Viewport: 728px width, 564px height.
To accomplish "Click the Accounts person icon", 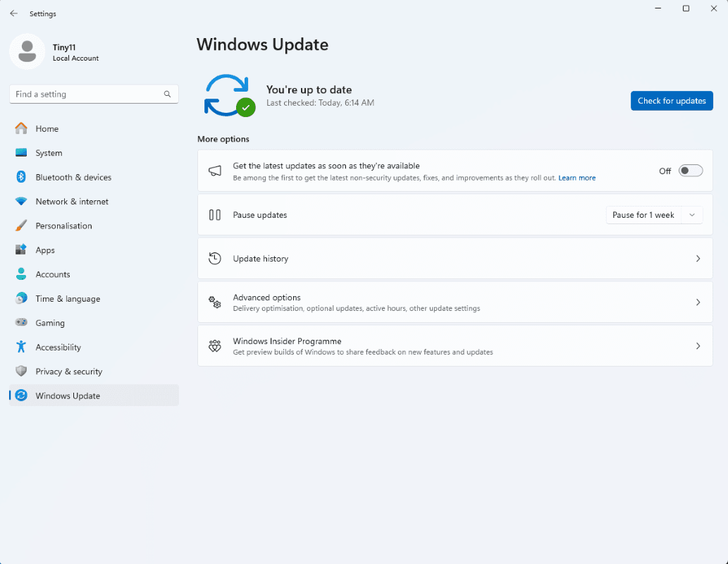I will pos(21,274).
